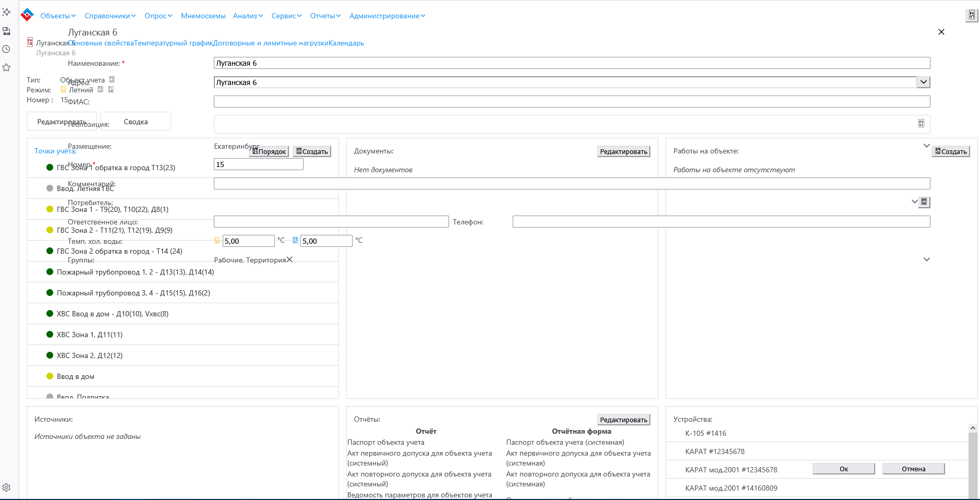Open the Администрирование menu

(388, 16)
